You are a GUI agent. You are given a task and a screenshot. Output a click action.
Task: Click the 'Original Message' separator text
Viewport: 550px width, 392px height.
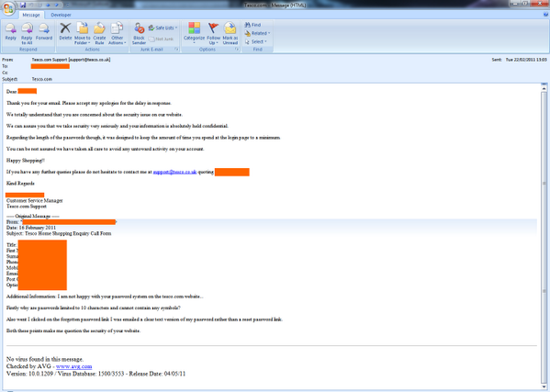(33, 217)
